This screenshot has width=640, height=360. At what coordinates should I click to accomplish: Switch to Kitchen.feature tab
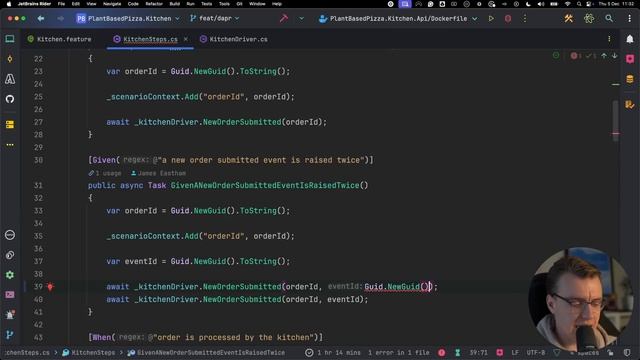60,39
